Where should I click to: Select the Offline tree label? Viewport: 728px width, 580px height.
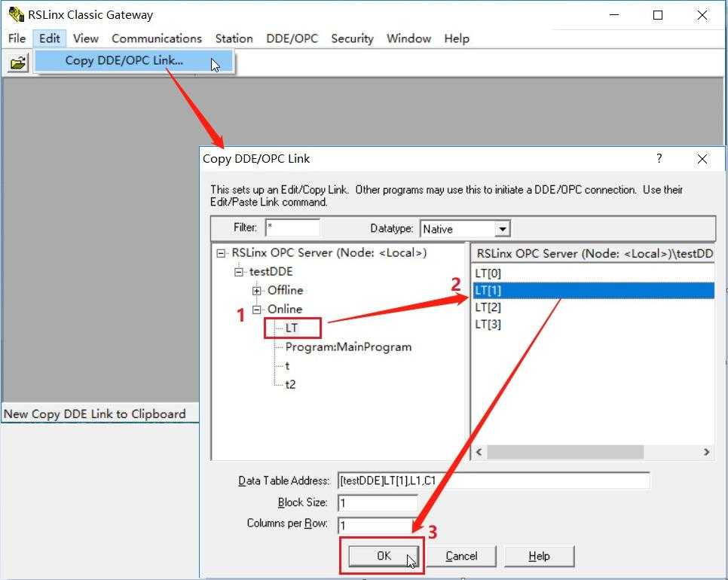pyautogui.click(x=285, y=291)
